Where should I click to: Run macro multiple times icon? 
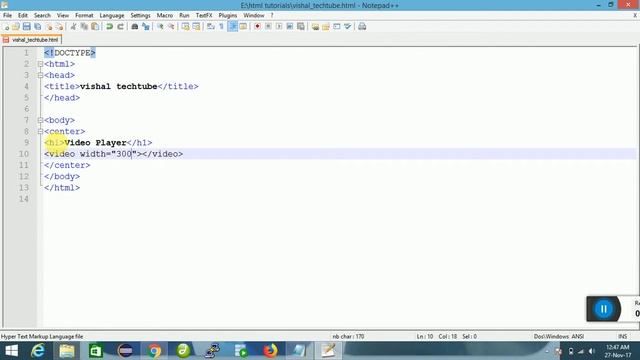tap(290, 27)
